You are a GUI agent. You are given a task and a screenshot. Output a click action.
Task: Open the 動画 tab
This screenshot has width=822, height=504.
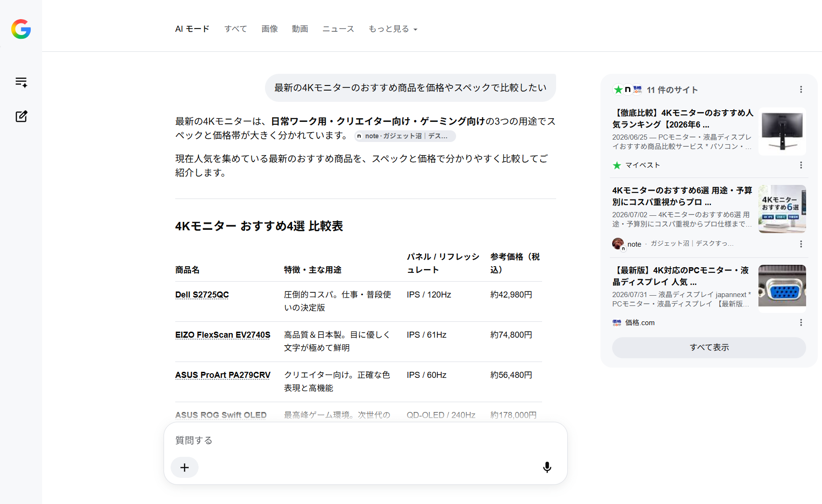coord(300,29)
